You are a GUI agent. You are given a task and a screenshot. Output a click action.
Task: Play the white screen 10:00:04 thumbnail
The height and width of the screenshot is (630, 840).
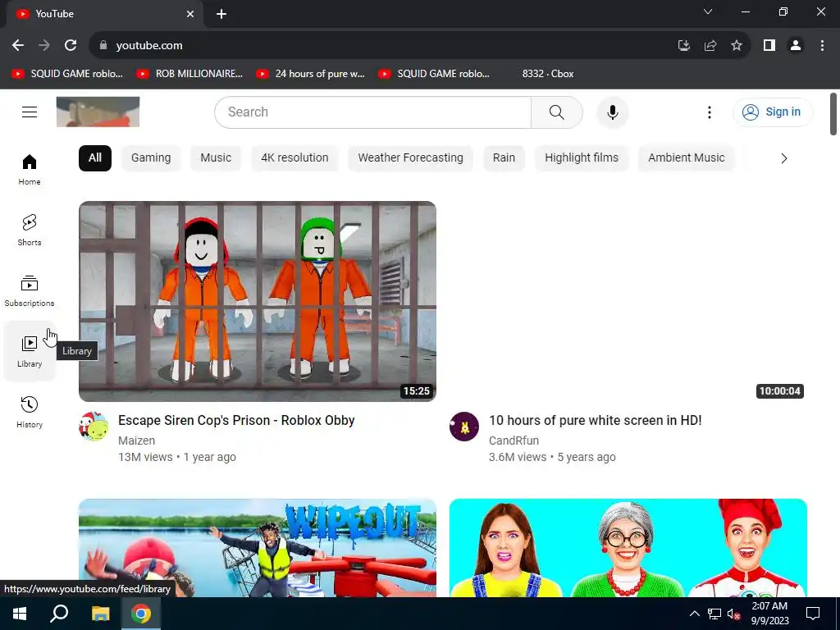click(628, 301)
